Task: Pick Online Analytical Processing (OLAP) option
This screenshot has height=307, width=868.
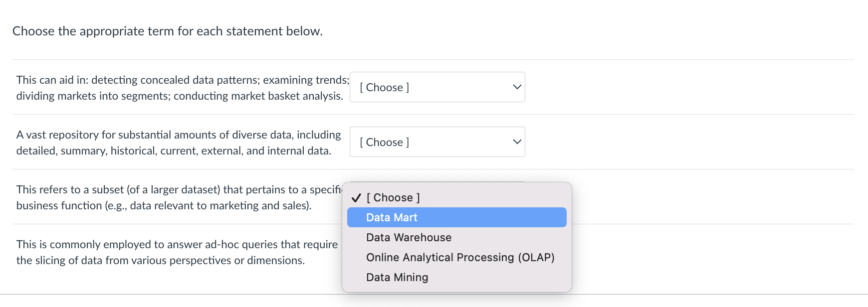Action: tap(460, 257)
